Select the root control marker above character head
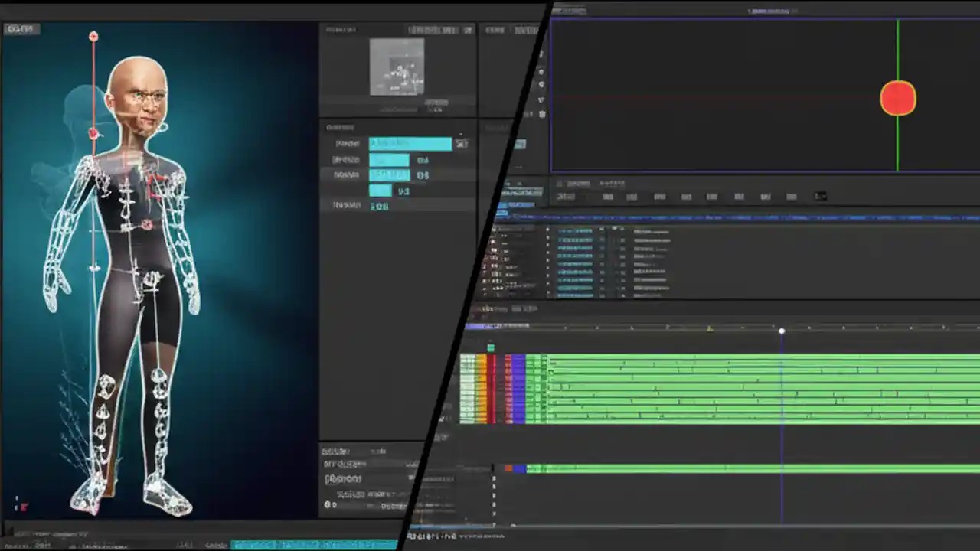 point(93,35)
